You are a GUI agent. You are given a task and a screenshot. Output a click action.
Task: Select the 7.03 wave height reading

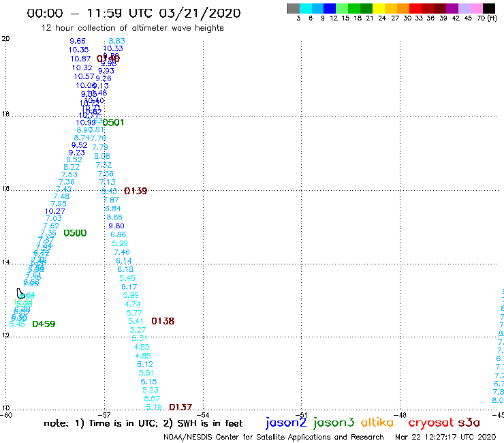tap(54, 219)
